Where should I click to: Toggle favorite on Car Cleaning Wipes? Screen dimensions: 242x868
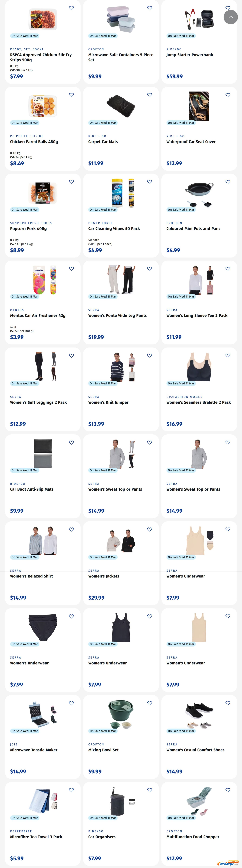pos(149,182)
